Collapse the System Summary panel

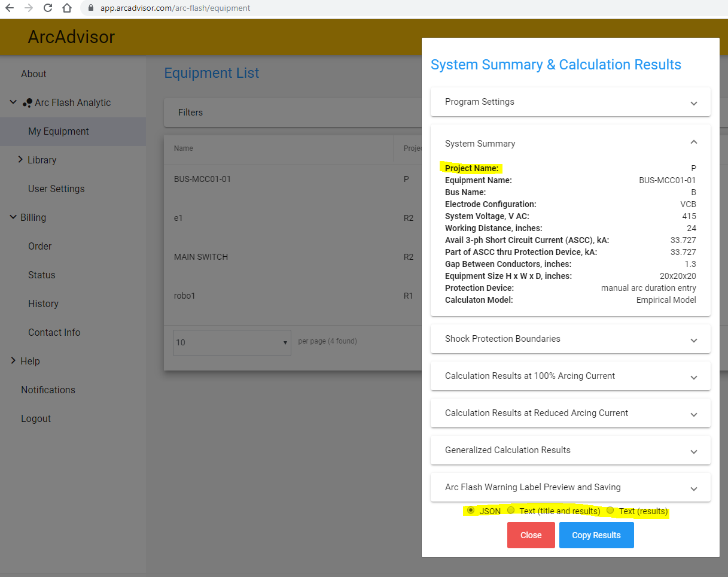click(571, 144)
